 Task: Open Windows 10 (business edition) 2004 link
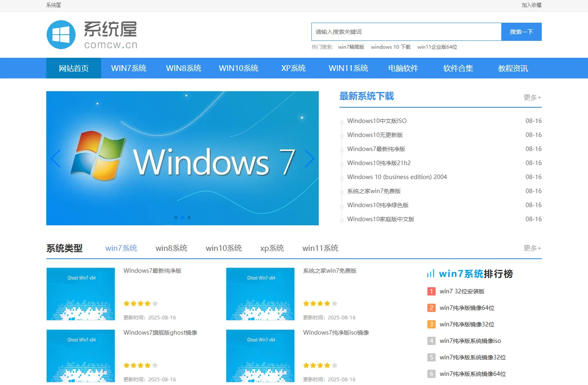(x=397, y=177)
